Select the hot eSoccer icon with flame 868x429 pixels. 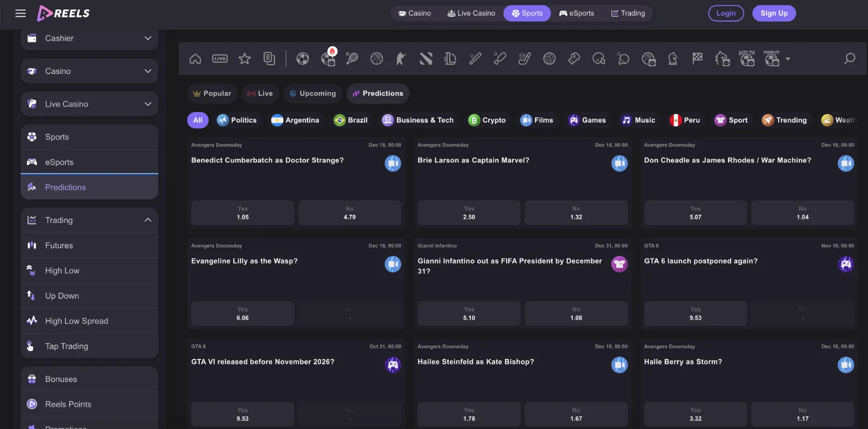tap(328, 58)
